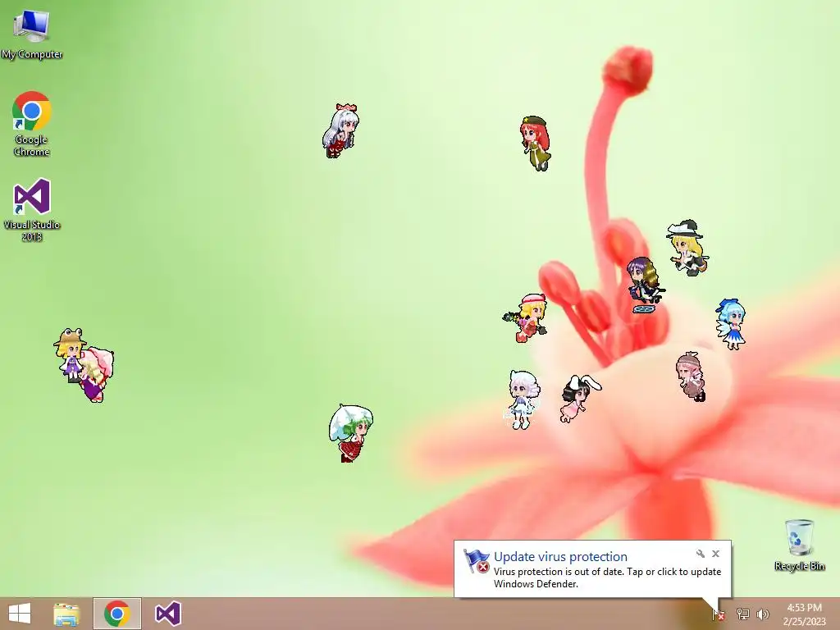Screen dimensions: 840x630
Task: Click the flag shield icon in the notification
Action: [477, 561]
